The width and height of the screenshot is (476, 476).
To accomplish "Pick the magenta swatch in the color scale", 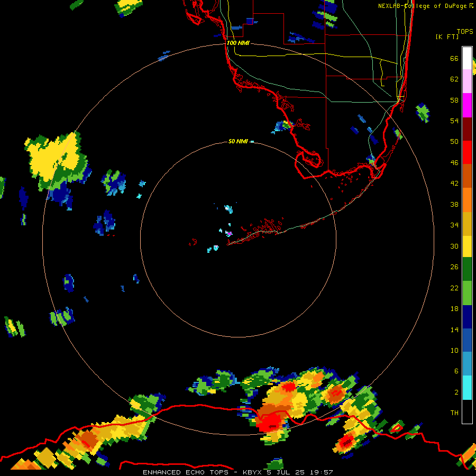I will coord(467,105).
